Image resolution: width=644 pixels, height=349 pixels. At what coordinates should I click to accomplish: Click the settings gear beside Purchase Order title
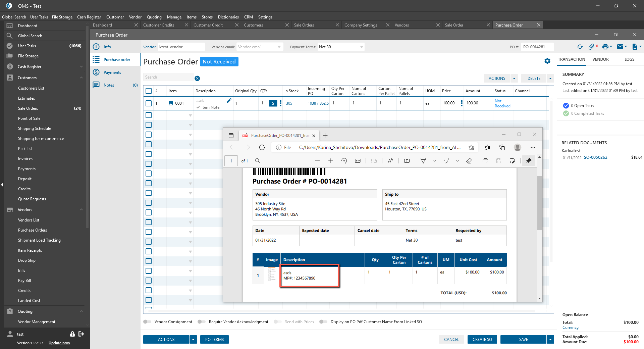pos(547,61)
